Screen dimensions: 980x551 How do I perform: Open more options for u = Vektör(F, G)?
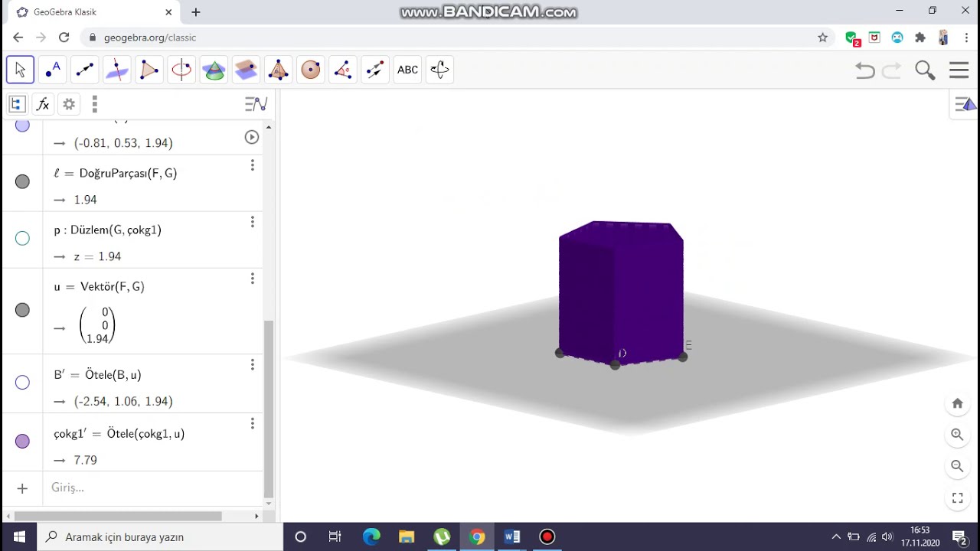pyautogui.click(x=252, y=279)
